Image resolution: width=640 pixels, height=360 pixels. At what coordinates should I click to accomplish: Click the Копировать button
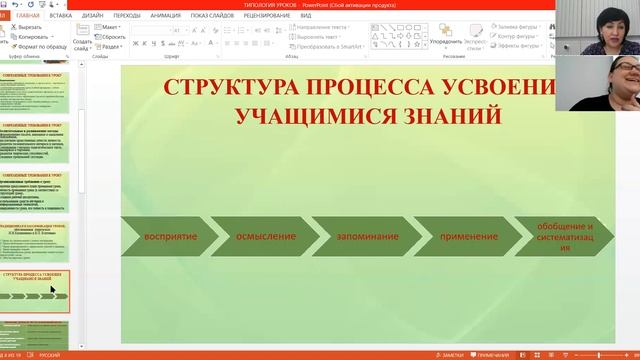tap(29, 37)
